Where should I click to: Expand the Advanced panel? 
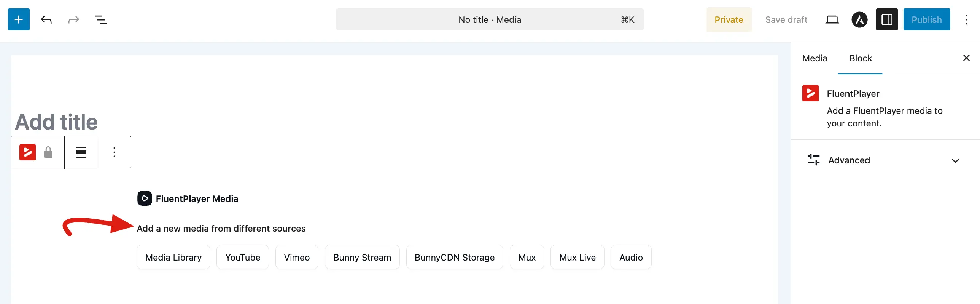coord(885,160)
